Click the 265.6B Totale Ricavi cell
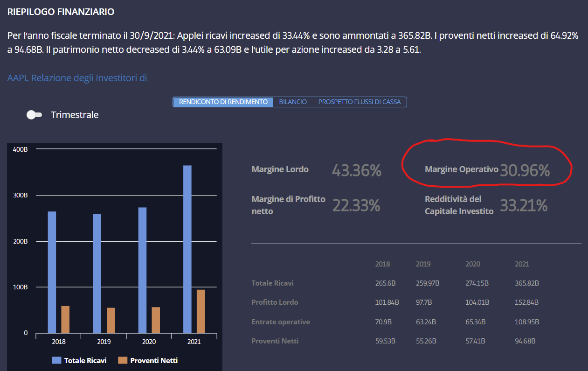 (x=385, y=283)
